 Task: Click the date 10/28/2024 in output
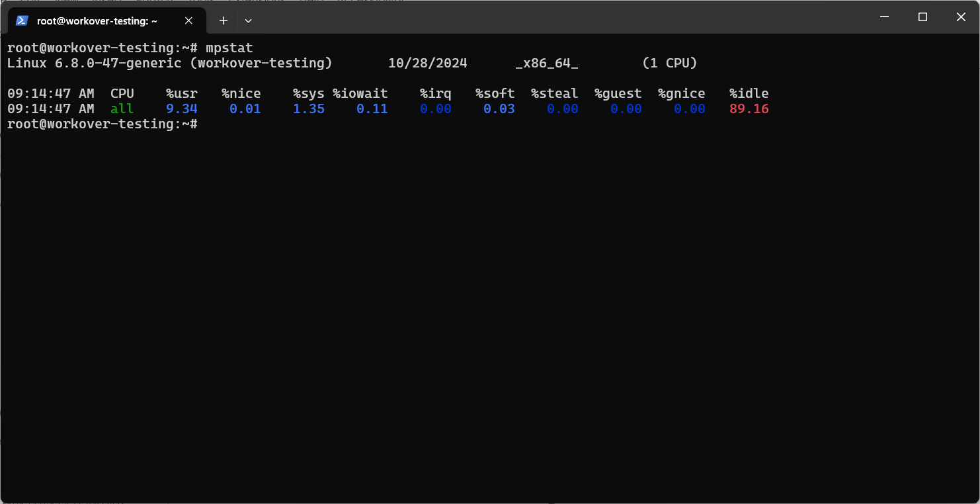tap(427, 63)
